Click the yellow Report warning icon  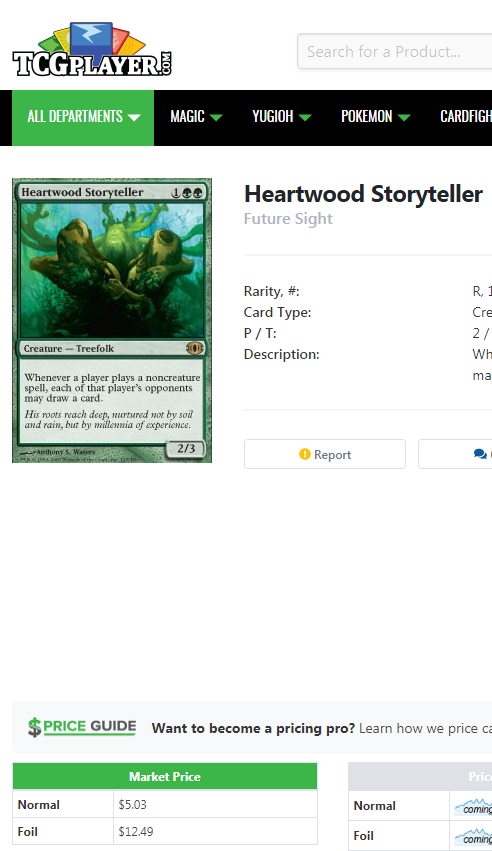point(305,454)
